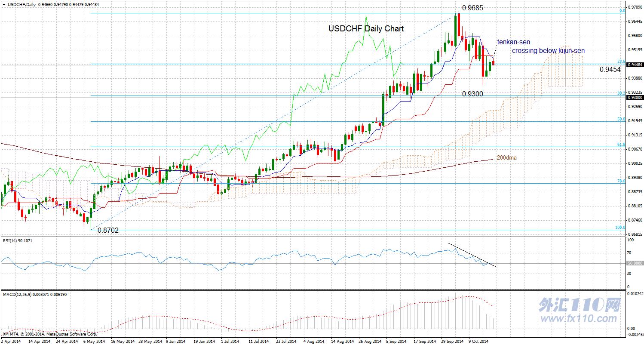Click the Fibonacci 61.8 level label
This screenshot has height=345, width=644.
tap(621, 145)
